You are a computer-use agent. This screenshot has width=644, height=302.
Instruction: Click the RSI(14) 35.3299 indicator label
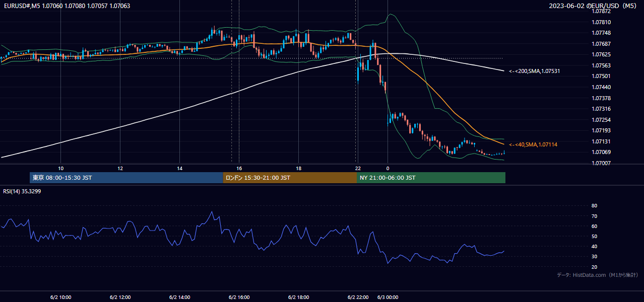23,191
